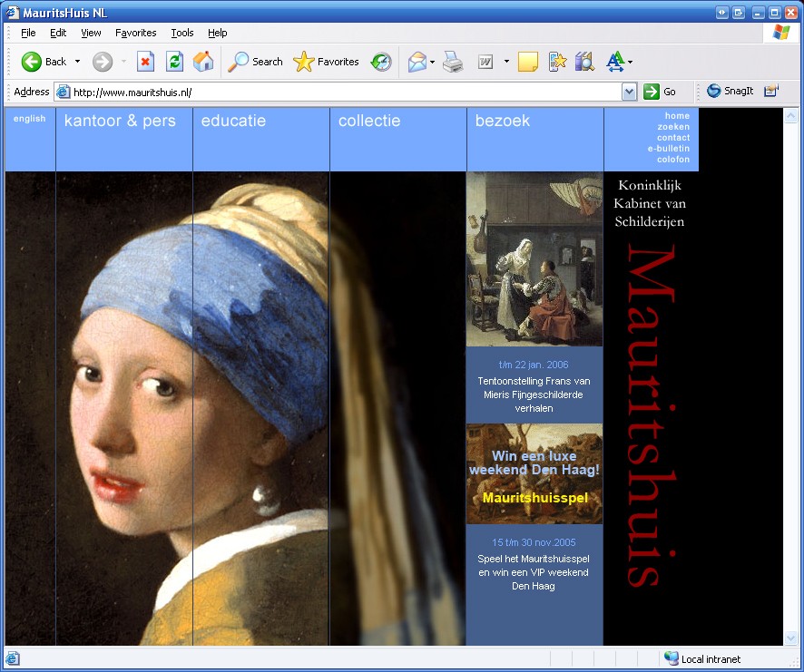The width and height of the screenshot is (804, 672).
Task: Click SnagIt window capture icon
Action: pyautogui.click(x=770, y=91)
